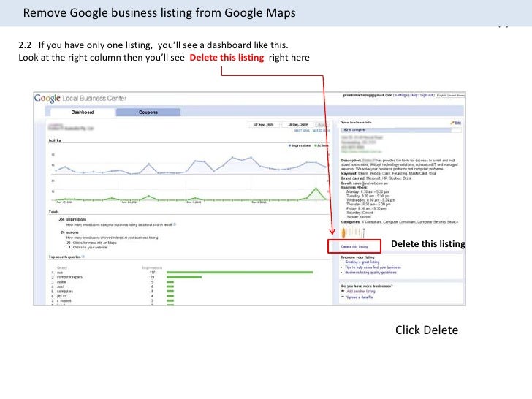The height and width of the screenshot is (399, 532).
Task: Open Tips to help users find business
Action: (373, 267)
